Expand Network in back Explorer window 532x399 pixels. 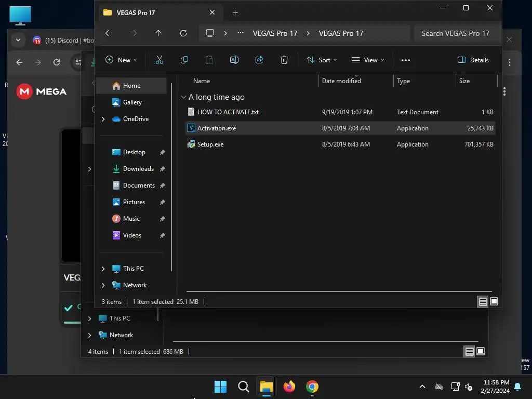89,335
